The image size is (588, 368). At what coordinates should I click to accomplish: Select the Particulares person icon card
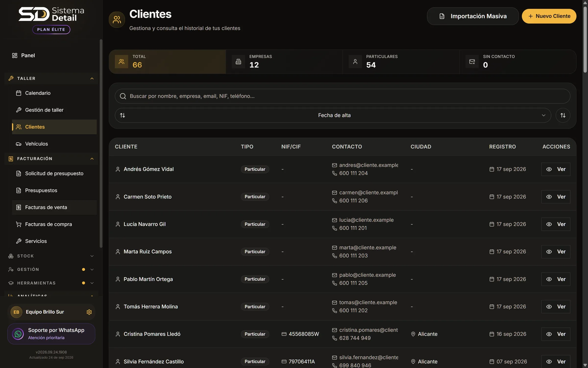[355, 62]
